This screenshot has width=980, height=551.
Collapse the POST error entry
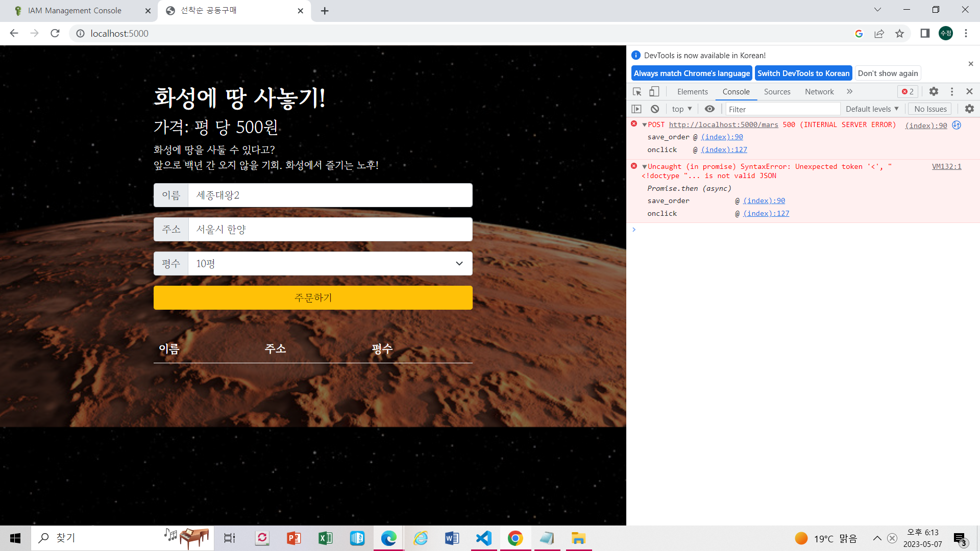tap(644, 125)
